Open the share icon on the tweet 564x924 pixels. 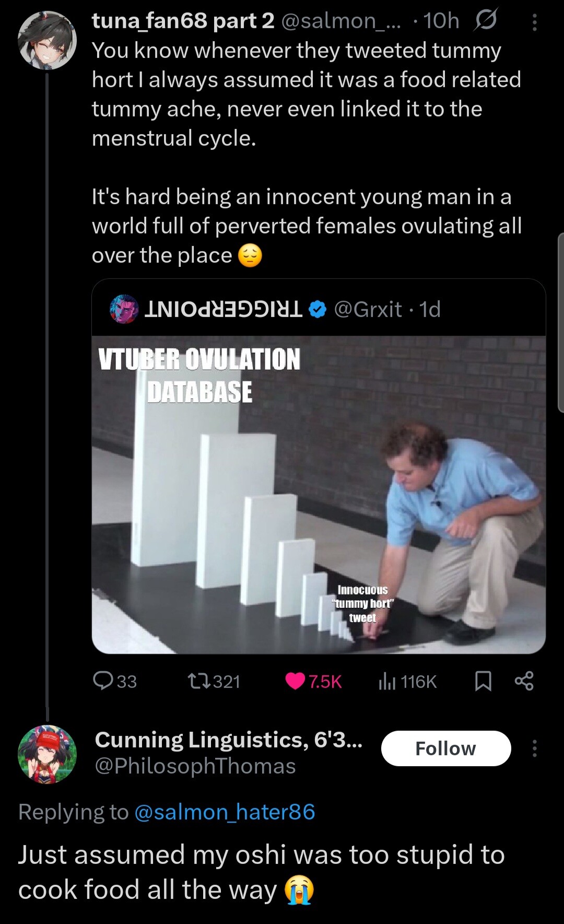click(x=525, y=681)
